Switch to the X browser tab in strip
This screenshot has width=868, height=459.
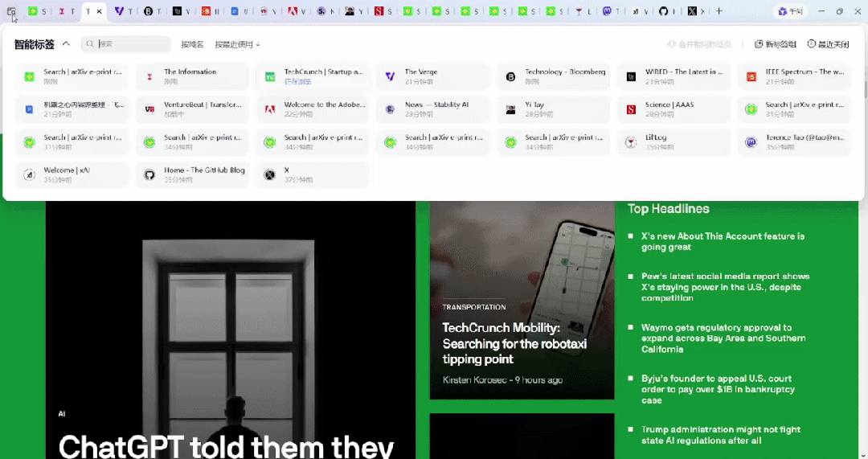point(693,11)
